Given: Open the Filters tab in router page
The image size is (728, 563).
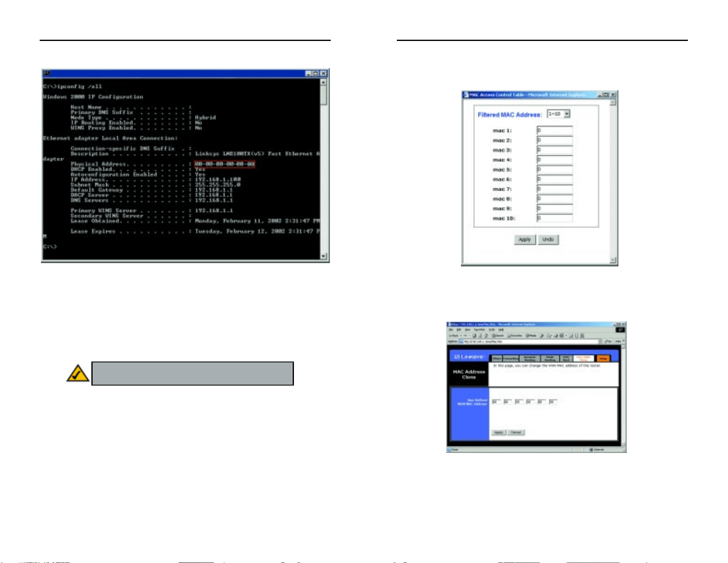Looking at the screenshot, I should 496,359.
